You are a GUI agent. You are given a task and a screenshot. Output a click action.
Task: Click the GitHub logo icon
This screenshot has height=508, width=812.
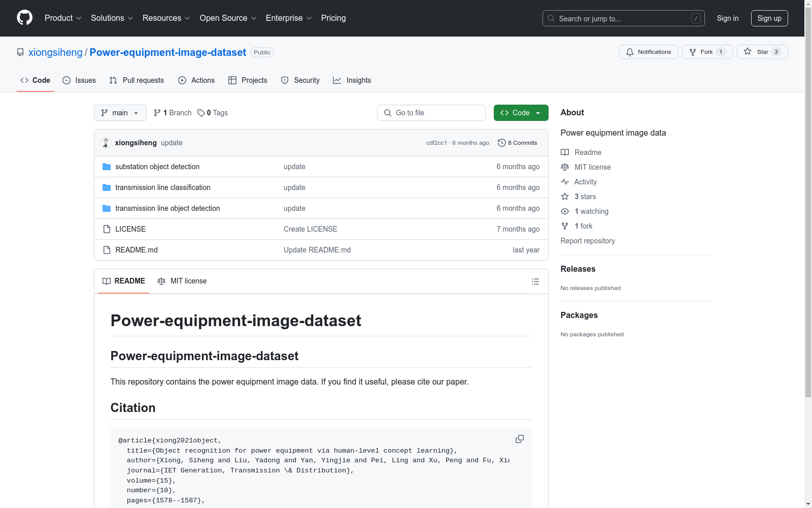click(24, 18)
